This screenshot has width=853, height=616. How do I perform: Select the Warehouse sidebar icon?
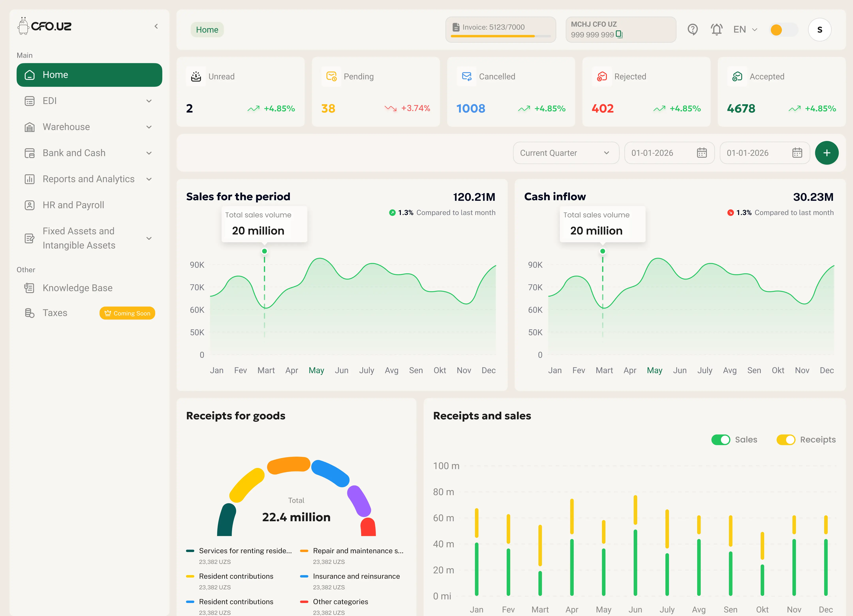click(30, 127)
